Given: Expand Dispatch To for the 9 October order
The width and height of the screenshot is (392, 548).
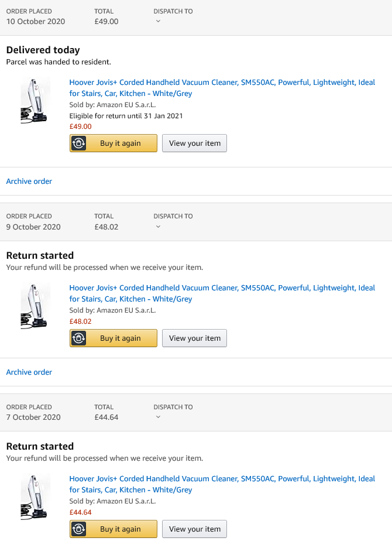Looking at the screenshot, I should point(159,227).
